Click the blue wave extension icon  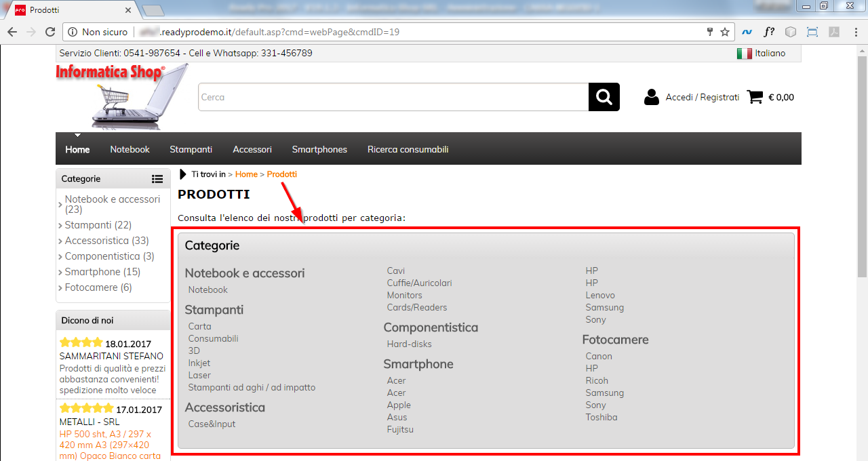[747, 32]
